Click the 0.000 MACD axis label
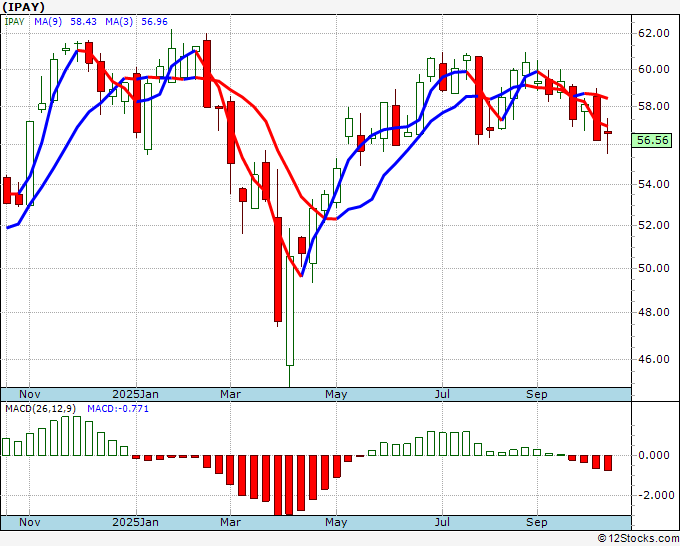This screenshot has width=680, height=546. (x=654, y=455)
